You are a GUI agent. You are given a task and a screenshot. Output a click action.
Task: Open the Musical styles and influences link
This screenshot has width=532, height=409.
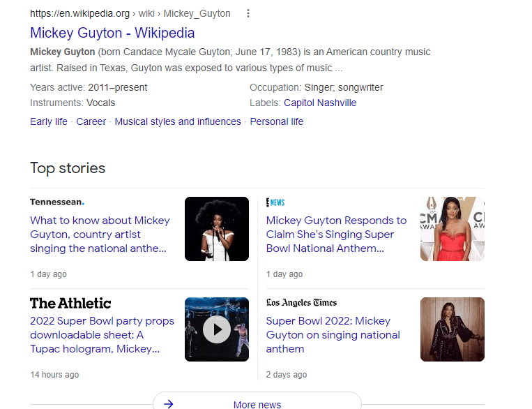[178, 121]
